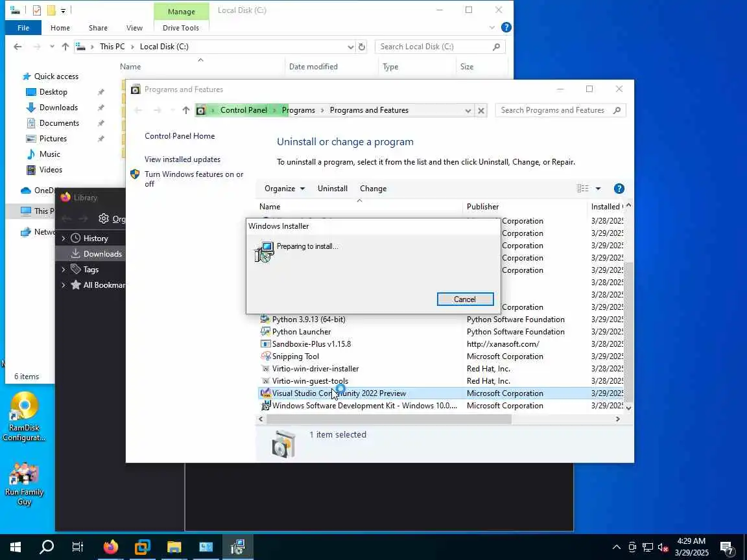This screenshot has height=560, width=747.
Task: Open recent locations dropdown in File Explorer
Action: 52,47
